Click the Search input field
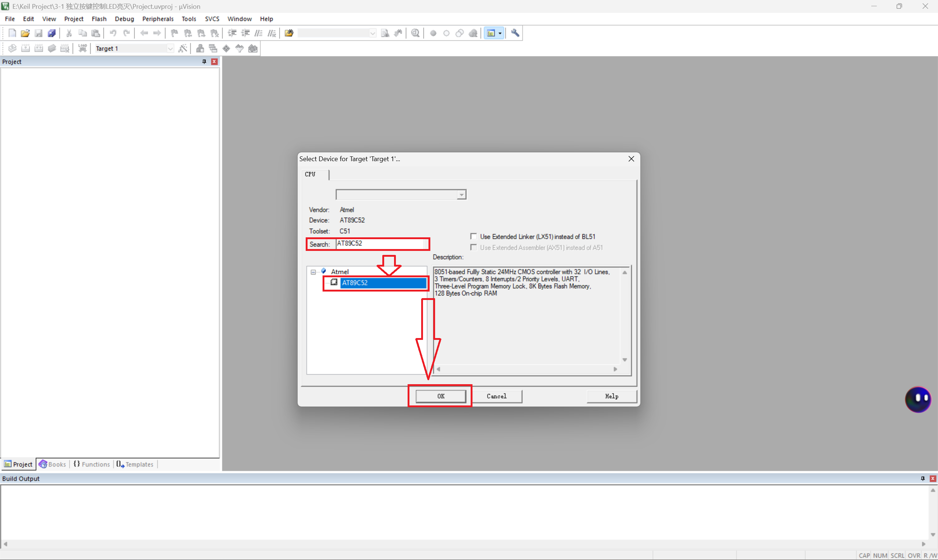 click(x=380, y=244)
